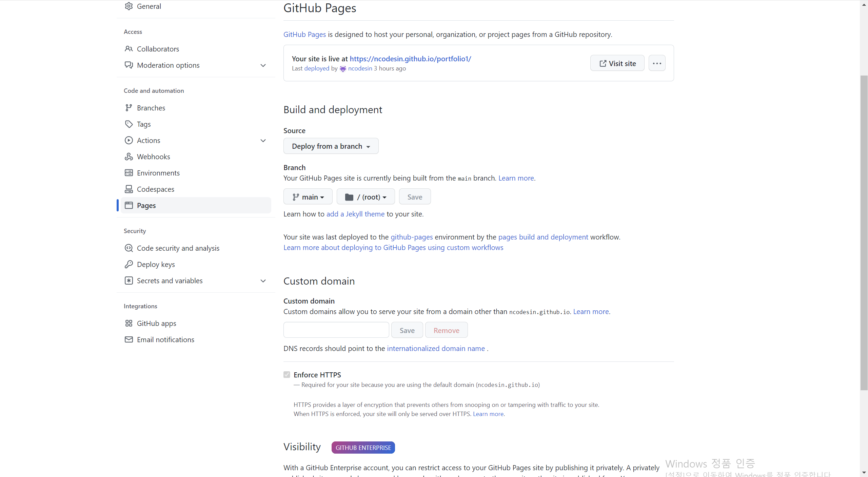The height and width of the screenshot is (477, 868).
Task: Click the Collaborators people icon
Action: point(129,49)
